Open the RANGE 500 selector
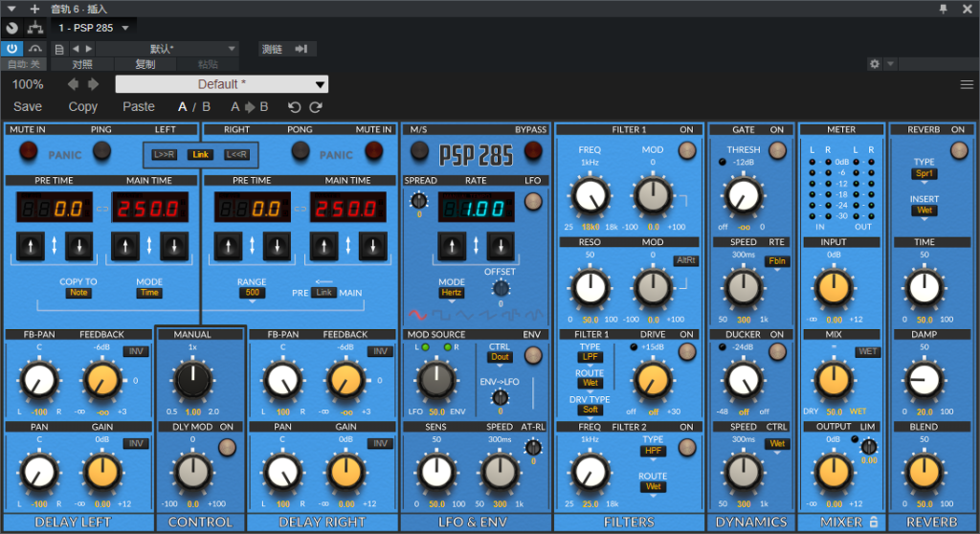Viewport: 980px width, 534px height. (252, 293)
